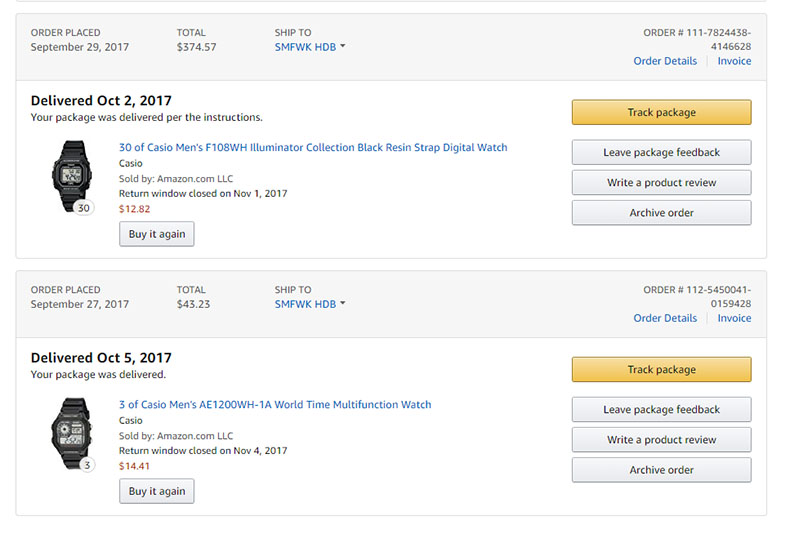
Task: Open the Casio F108WH watch thumbnail
Action: pyautogui.click(x=72, y=175)
